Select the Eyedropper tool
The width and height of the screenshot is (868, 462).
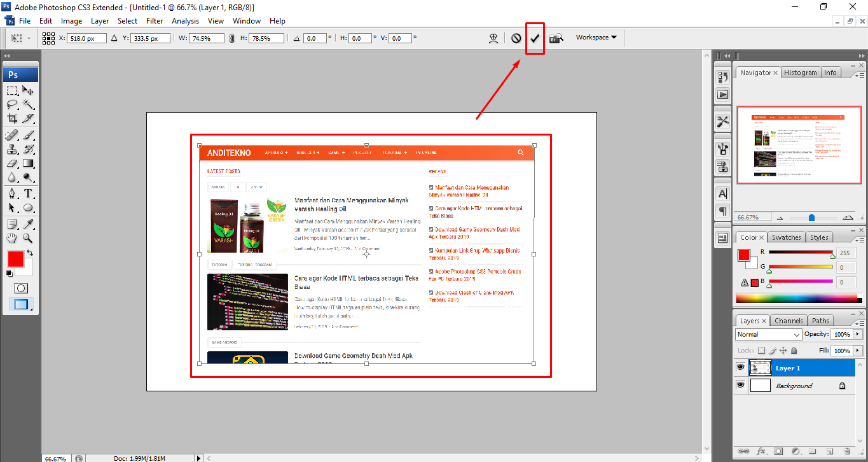tap(29, 223)
